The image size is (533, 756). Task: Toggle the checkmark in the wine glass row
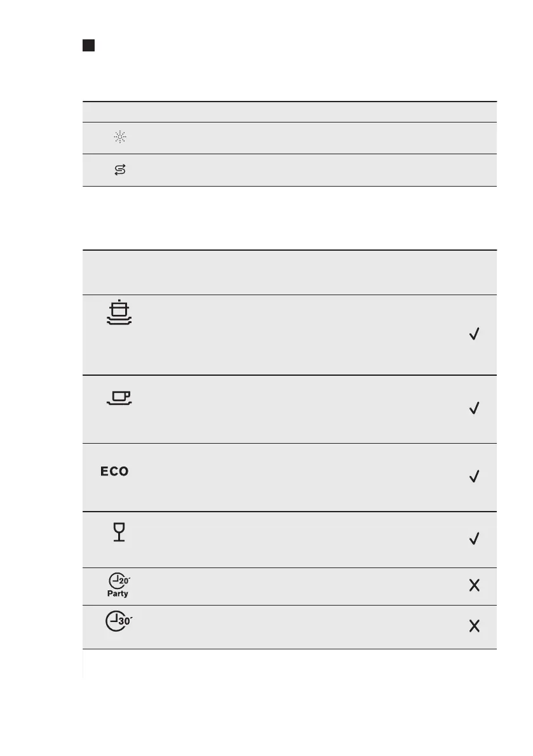click(x=474, y=539)
